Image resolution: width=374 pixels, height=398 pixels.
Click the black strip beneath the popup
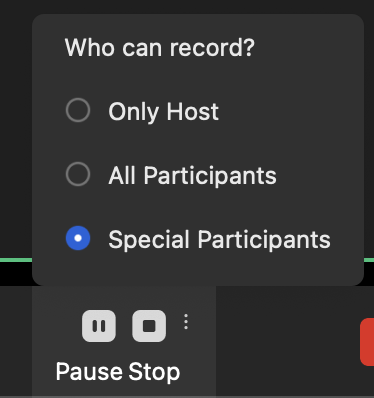pos(16,273)
